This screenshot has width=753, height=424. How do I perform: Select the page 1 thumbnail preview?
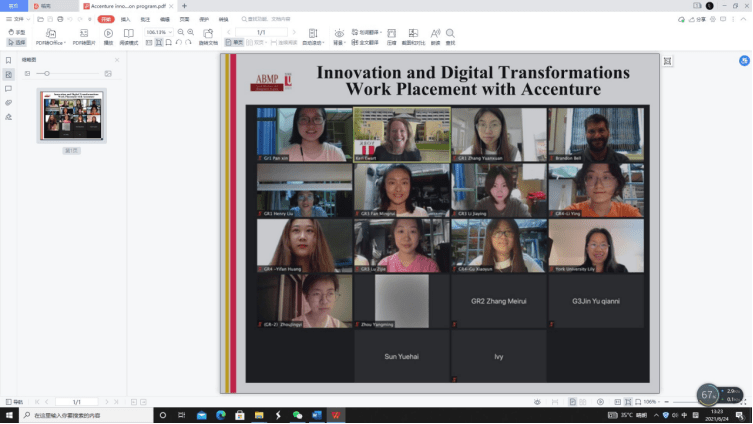click(x=71, y=115)
